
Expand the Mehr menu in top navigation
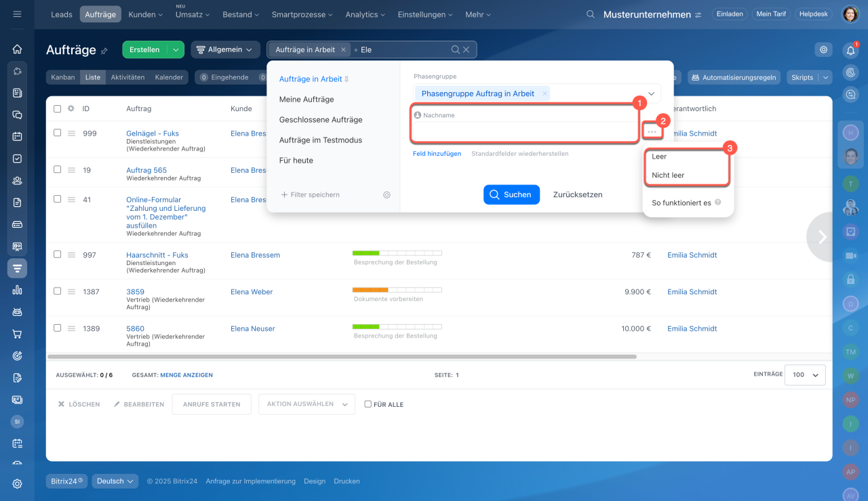pyautogui.click(x=477, y=14)
